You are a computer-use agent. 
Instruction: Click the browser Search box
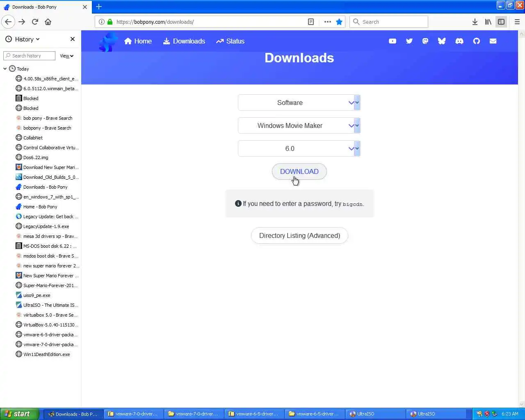tap(388, 22)
